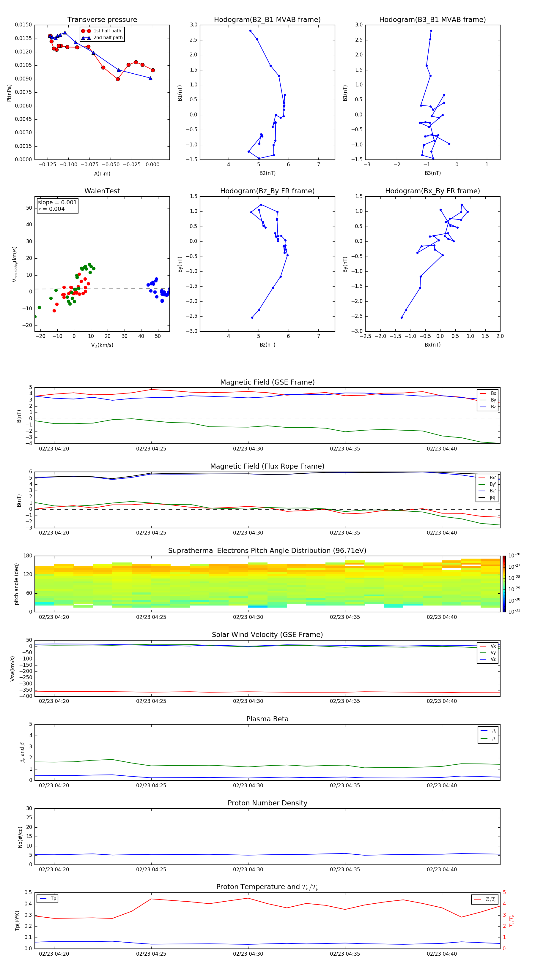Screen dimensions: 535x980
Task: Click the 'B2(nT)' x-axis label
Action: (267, 173)
